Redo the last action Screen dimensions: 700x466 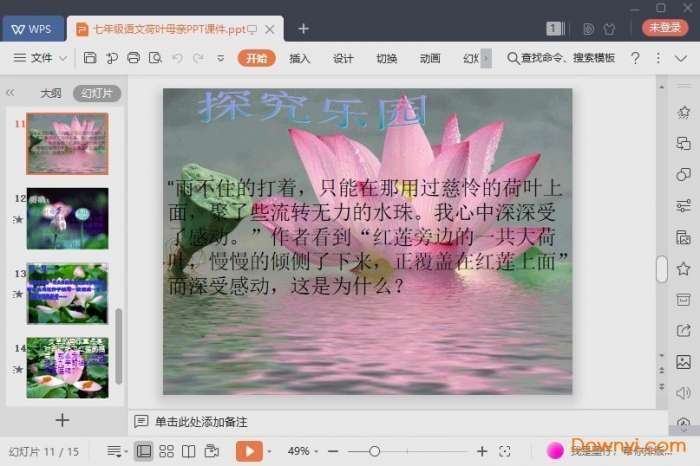click(199, 58)
